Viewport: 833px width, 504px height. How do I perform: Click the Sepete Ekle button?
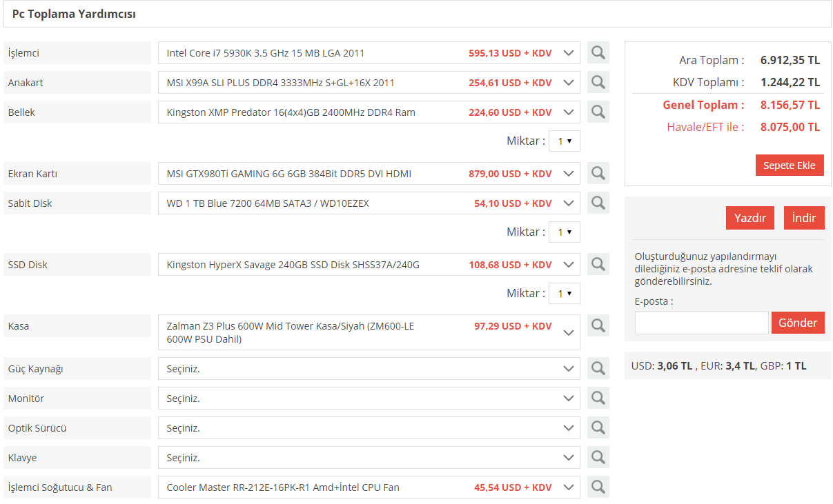(x=790, y=165)
